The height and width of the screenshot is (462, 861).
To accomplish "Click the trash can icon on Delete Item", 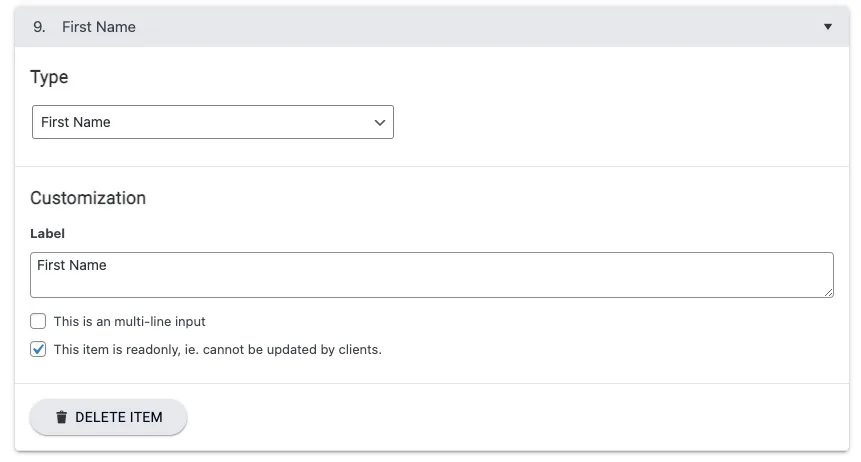I will [x=61, y=417].
